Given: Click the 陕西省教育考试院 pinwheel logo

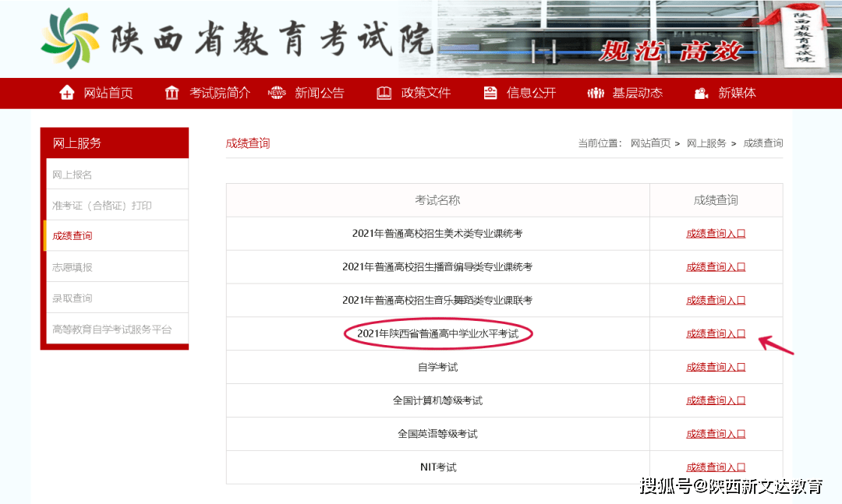Looking at the screenshot, I should click(70, 38).
